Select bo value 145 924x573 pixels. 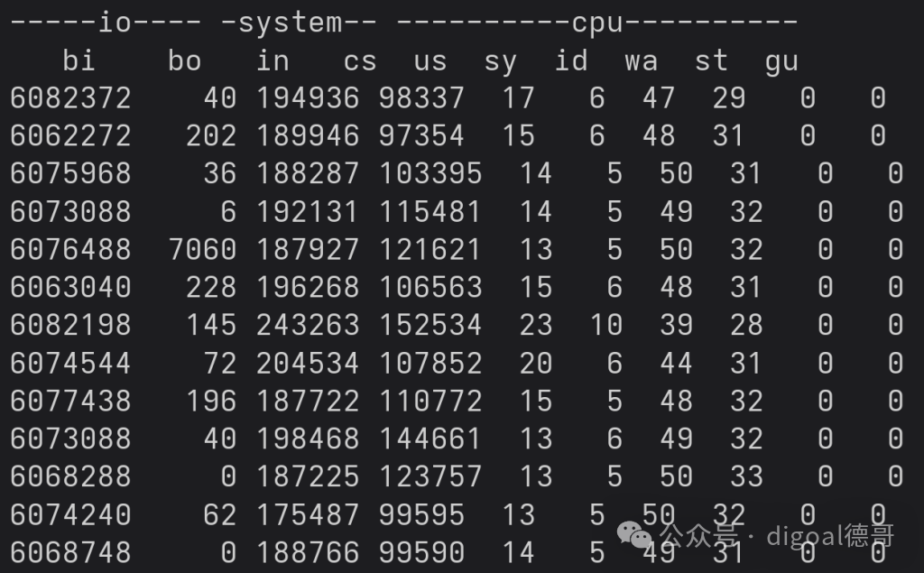[x=211, y=325]
